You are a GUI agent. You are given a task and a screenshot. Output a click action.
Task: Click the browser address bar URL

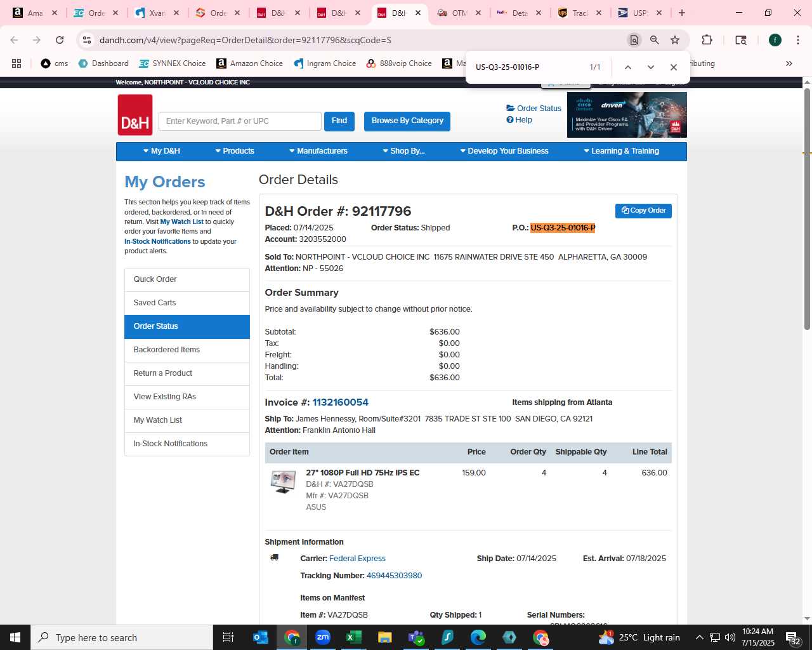245,40
